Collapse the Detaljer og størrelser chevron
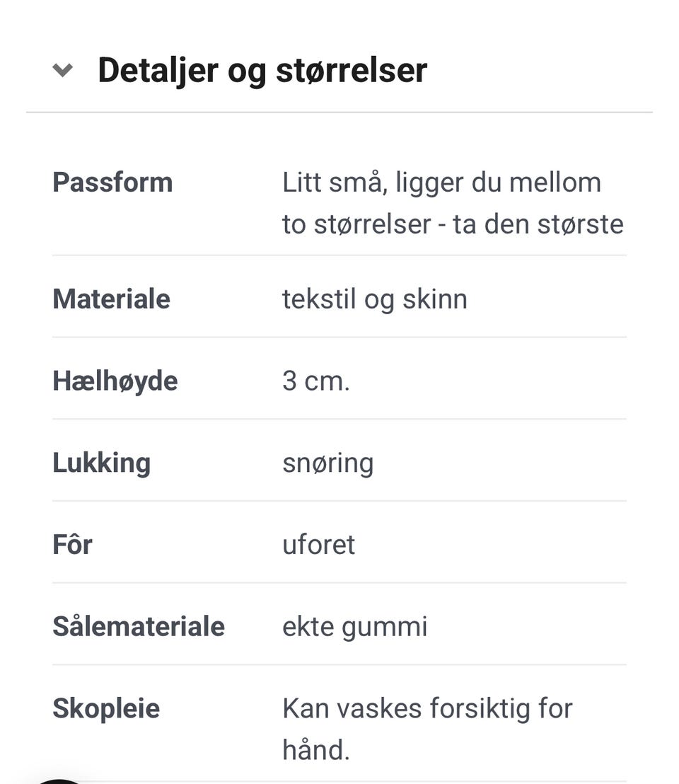Screen dimensions: 679x784 [63, 70]
